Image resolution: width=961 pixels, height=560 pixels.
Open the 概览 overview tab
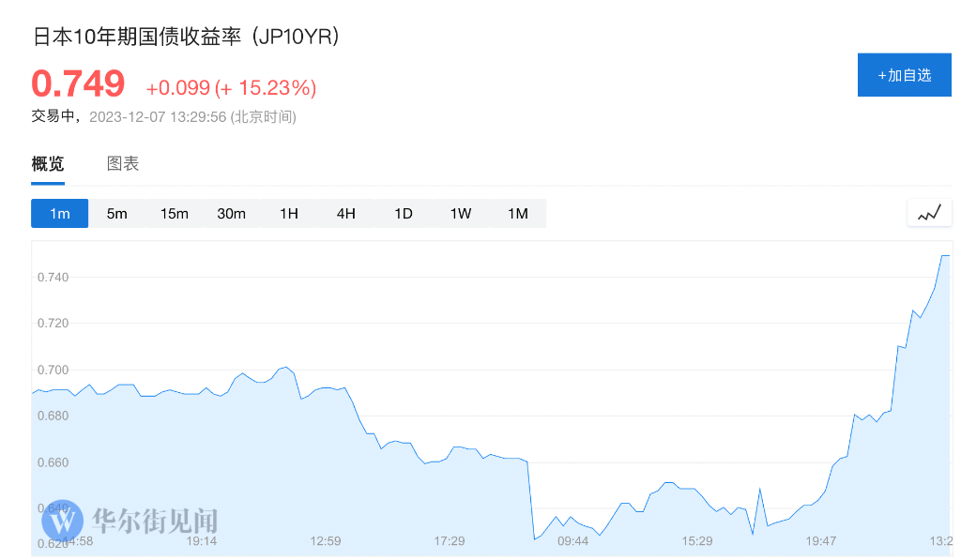pos(48,163)
